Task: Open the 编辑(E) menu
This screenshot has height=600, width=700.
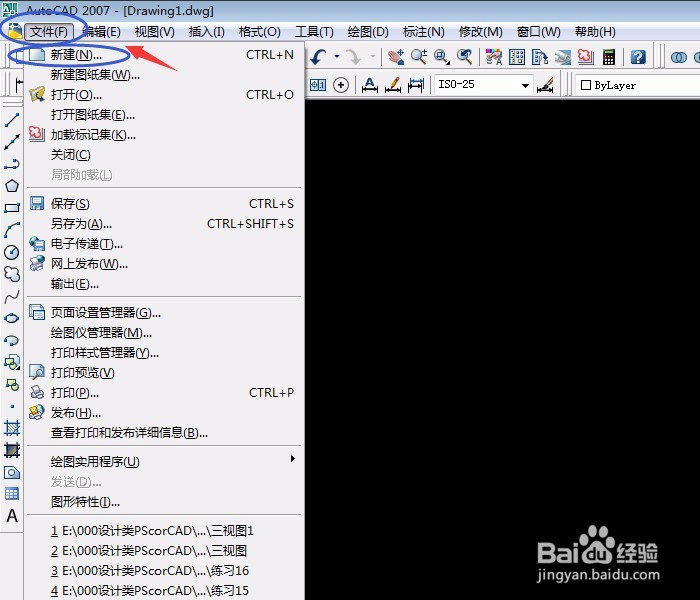Action: (101, 32)
